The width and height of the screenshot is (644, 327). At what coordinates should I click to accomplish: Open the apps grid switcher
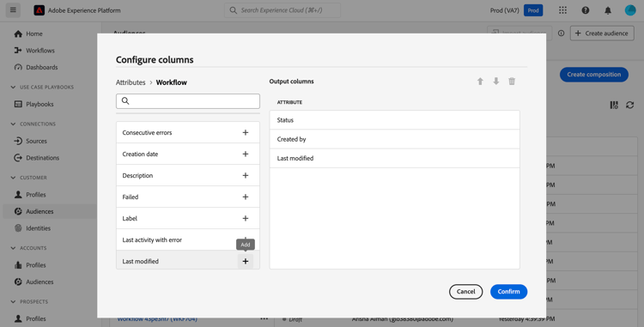562,10
